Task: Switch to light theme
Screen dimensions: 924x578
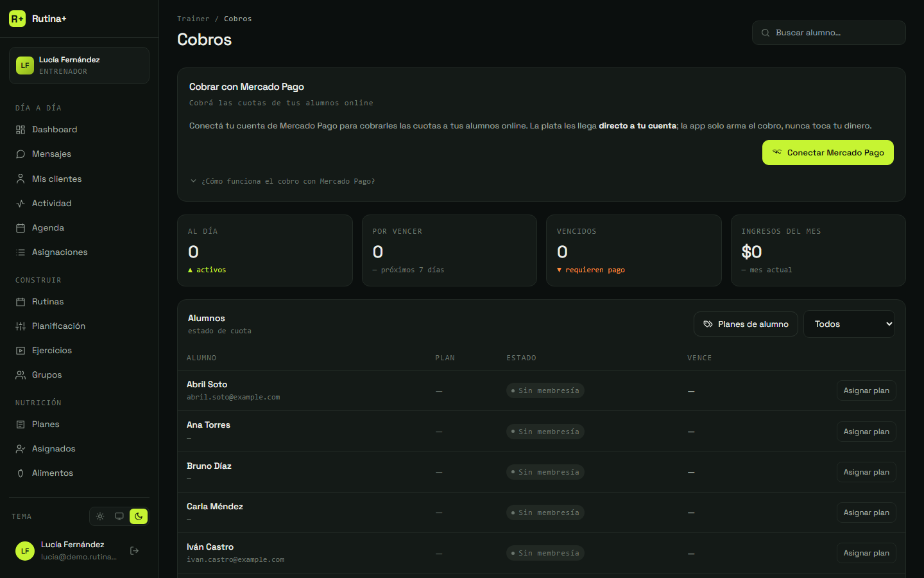Action: click(100, 516)
